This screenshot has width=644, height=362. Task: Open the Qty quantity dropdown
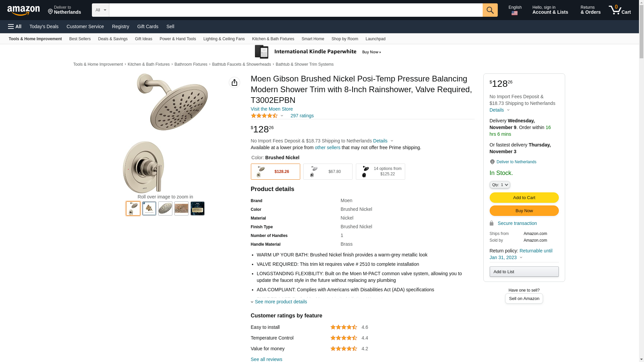[x=500, y=185]
